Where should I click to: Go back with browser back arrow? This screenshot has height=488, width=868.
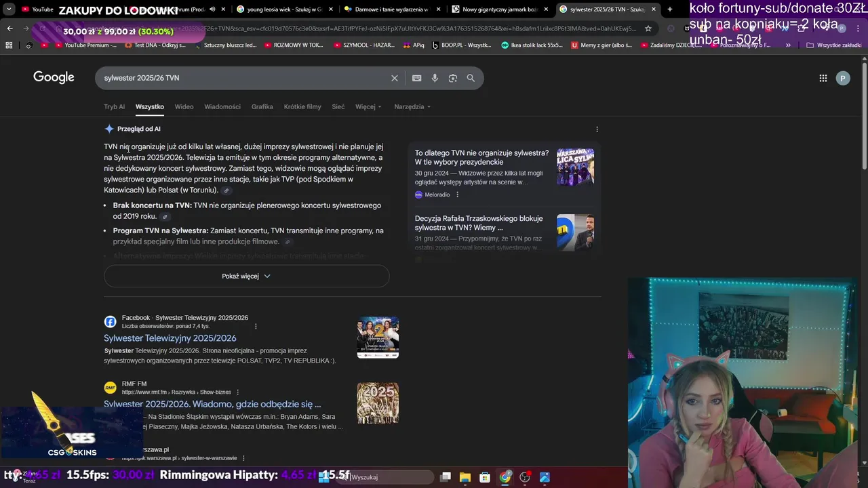9,28
